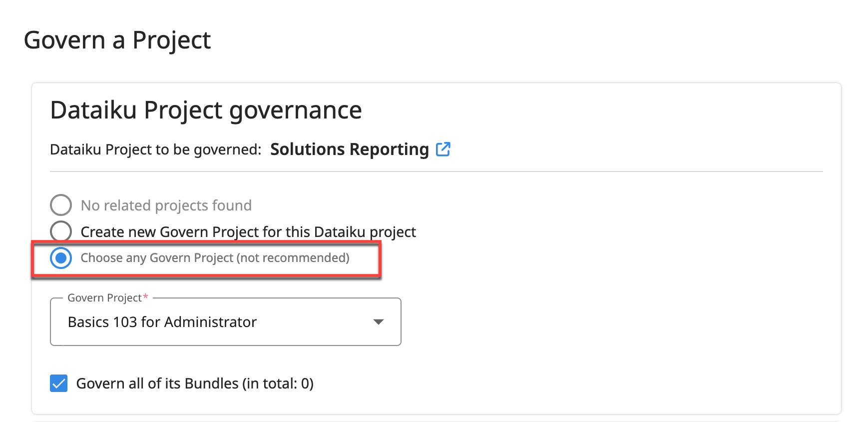
Task: Open Solutions Reporting via external link icon
Action: 443,149
